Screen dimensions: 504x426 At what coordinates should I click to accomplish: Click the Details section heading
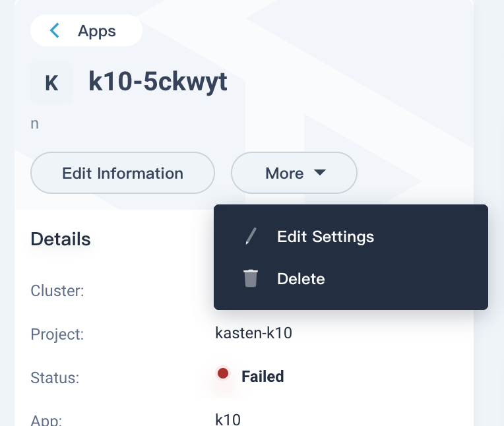pyautogui.click(x=61, y=239)
